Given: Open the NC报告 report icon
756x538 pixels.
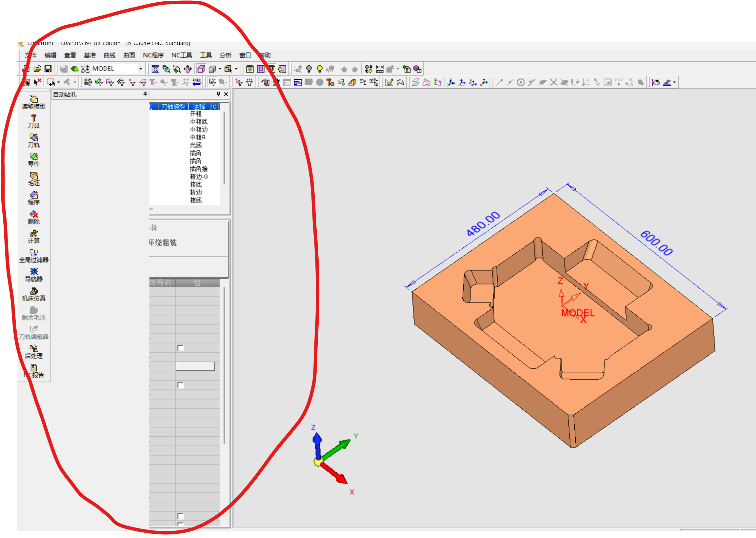Looking at the screenshot, I should click(x=33, y=371).
